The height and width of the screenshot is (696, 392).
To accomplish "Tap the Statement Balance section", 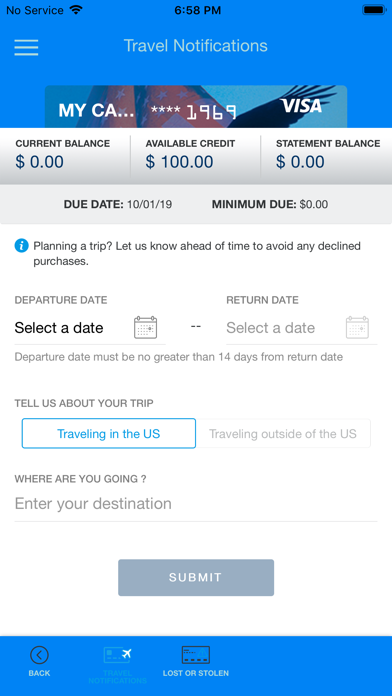I will 327,156.
